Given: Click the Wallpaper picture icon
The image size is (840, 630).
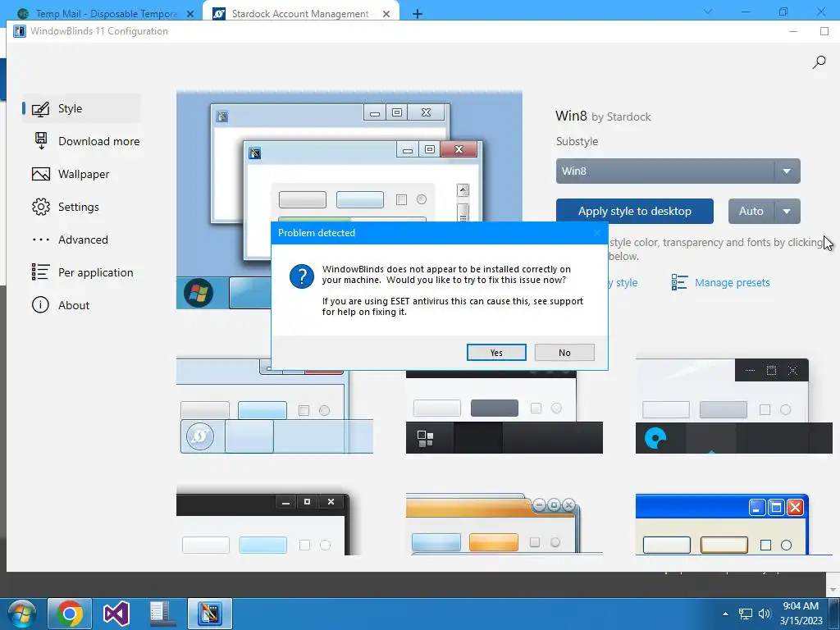Looking at the screenshot, I should pos(41,174).
